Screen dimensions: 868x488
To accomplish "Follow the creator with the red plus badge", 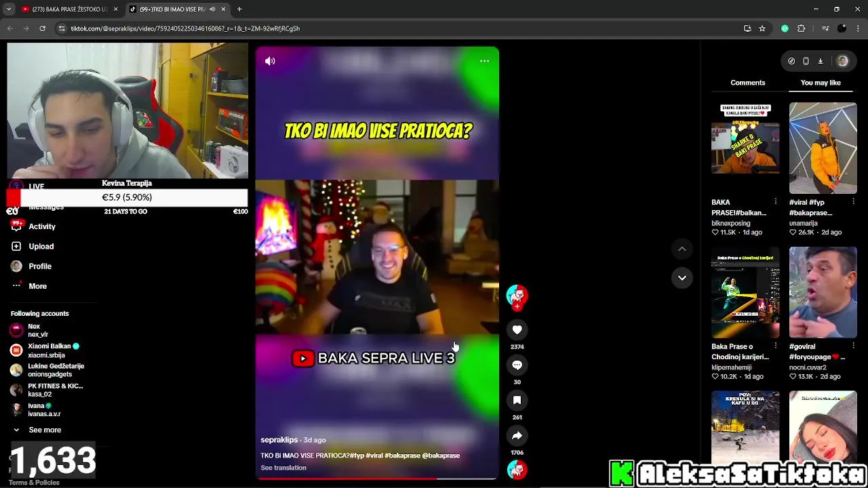I will [517, 307].
